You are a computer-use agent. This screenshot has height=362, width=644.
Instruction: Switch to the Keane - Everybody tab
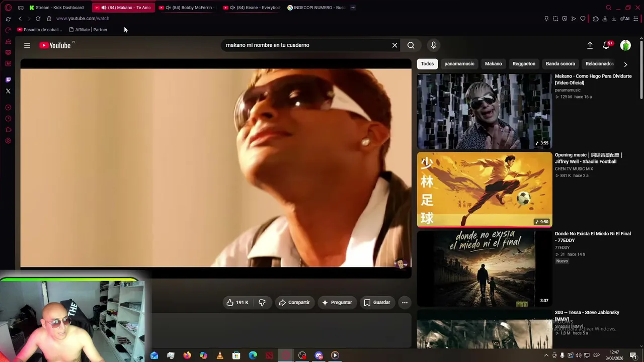[x=251, y=8]
